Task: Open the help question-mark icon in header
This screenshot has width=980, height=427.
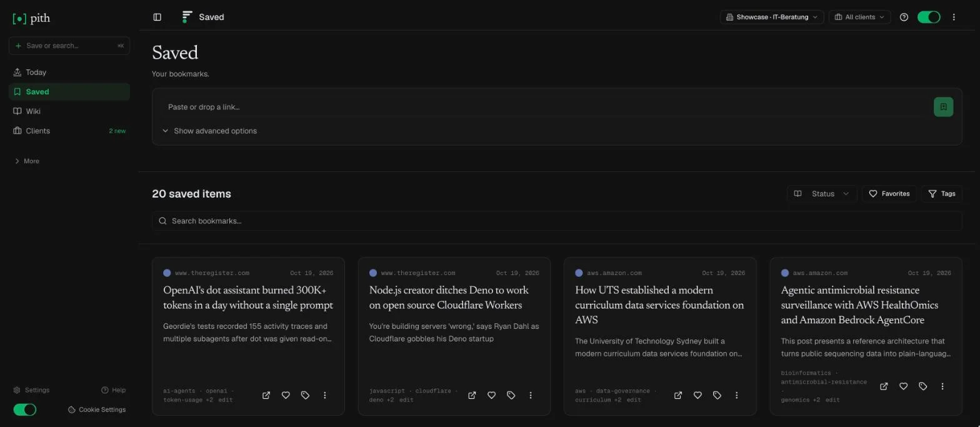Action: click(904, 17)
